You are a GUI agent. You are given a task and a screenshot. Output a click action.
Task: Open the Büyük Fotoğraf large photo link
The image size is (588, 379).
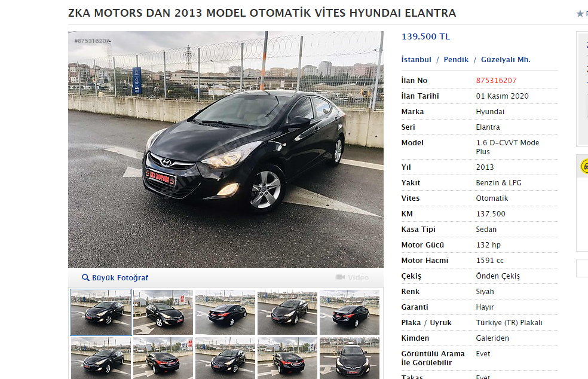click(x=120, y=278)
